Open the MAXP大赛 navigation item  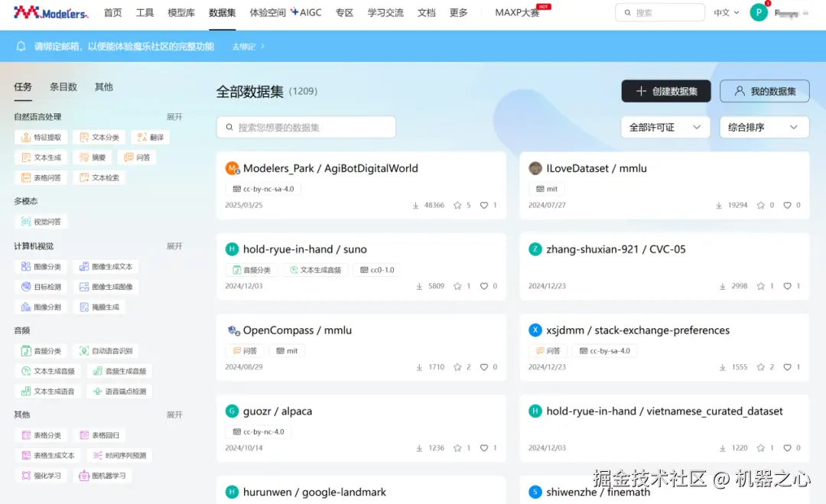click(x=517, y=13)
